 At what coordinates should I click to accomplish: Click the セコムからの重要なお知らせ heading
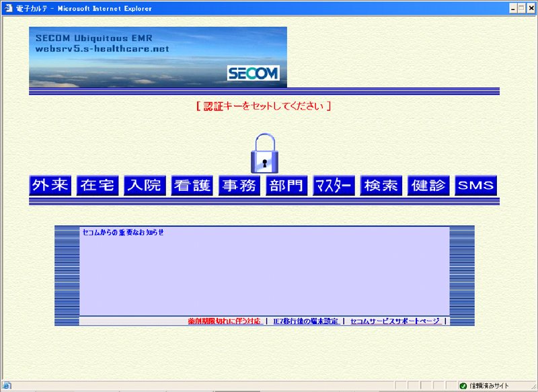click(123, 232)
